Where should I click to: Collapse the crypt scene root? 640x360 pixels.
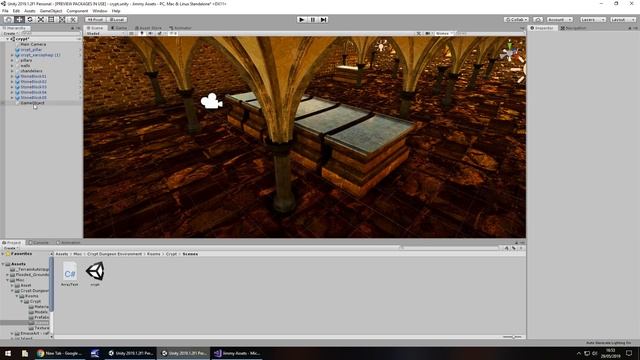click(7, 39)
